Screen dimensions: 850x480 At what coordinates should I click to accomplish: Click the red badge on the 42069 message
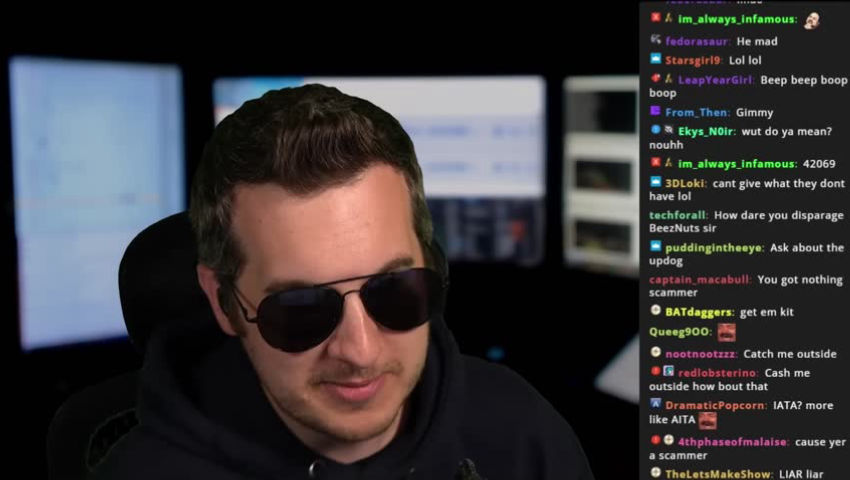(x=655, y=162)
